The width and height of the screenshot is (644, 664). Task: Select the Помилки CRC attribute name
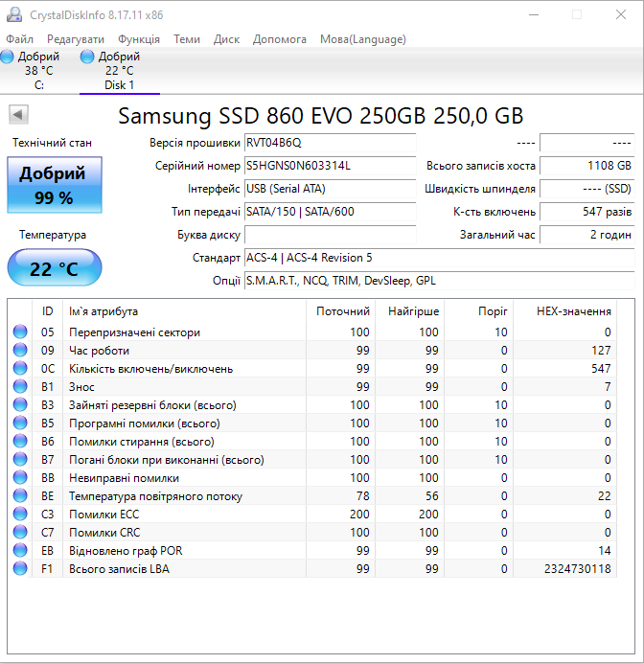pos(104,533)
